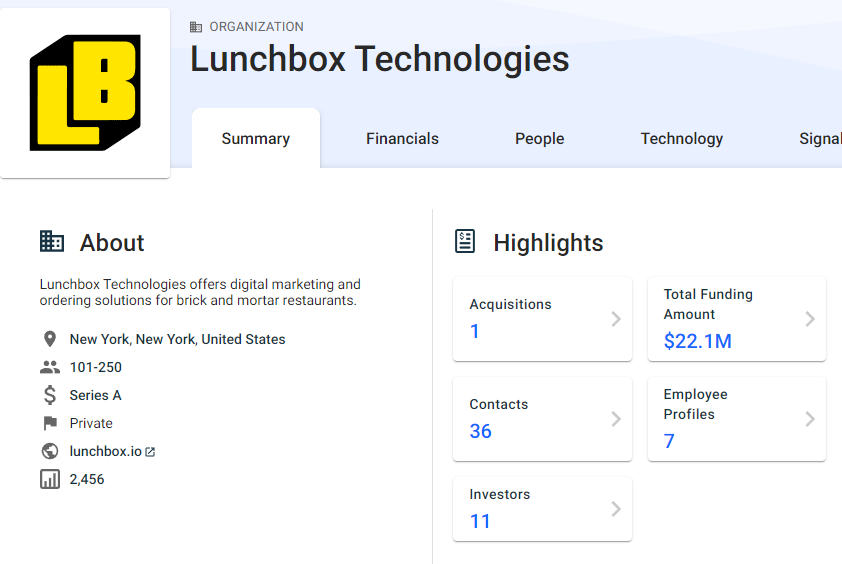
Task: Click the 2,456 rank value
Action: pos(86,479)
